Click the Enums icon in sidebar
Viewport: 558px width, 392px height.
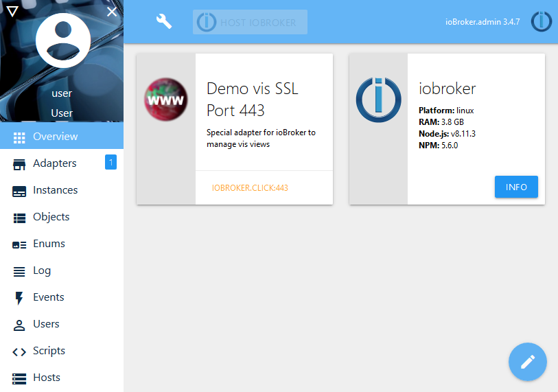tap(19, 245)
